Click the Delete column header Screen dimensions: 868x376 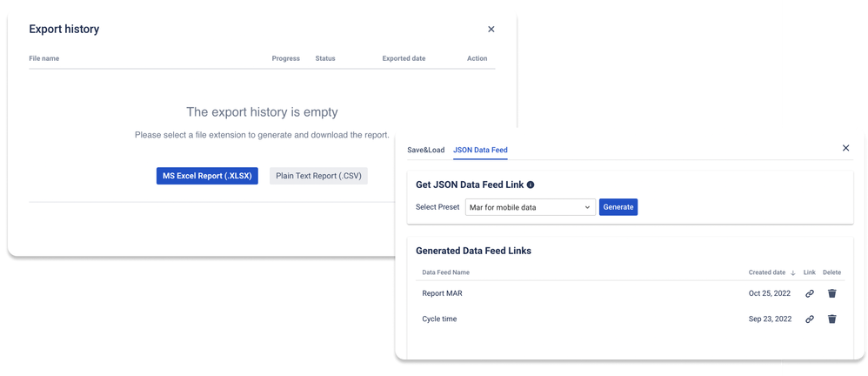[831, 272]
